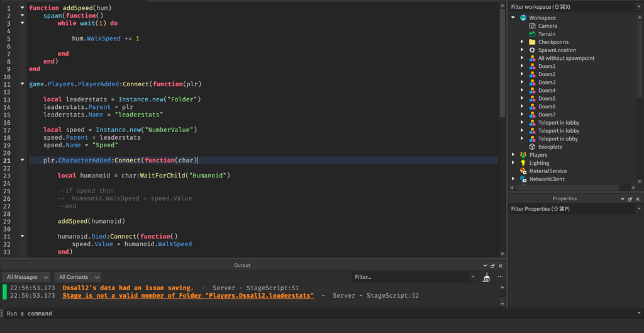This screenshot has height=333, width=644.
Task: Click the Terrain icon in Workspace
Action: pos(532,34)
